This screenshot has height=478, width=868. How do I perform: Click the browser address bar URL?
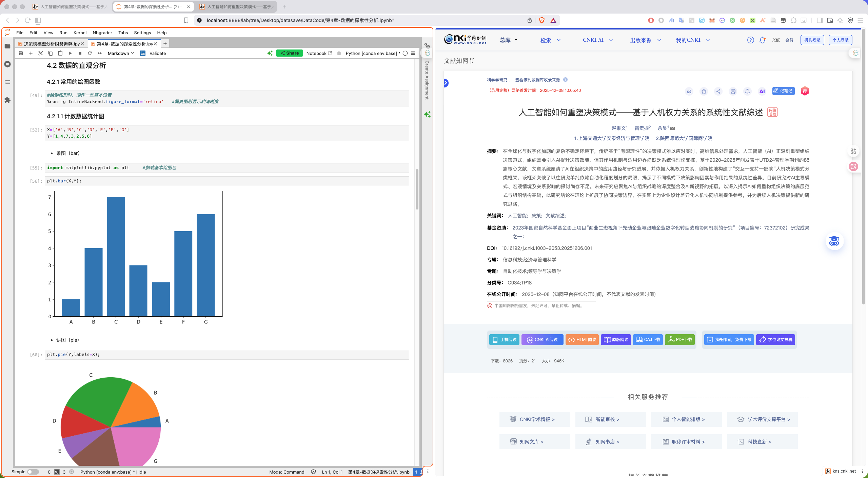300,20
